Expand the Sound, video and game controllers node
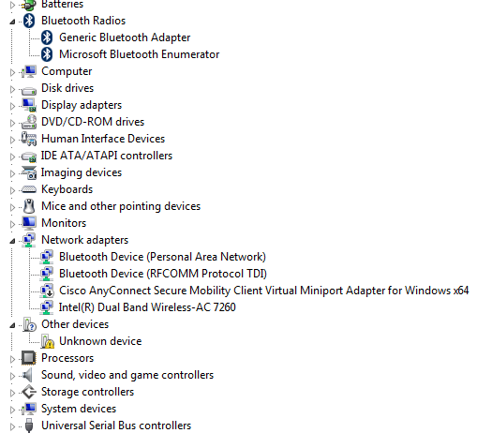This screenshot has height=448, width=477. (x=12, y=376)
